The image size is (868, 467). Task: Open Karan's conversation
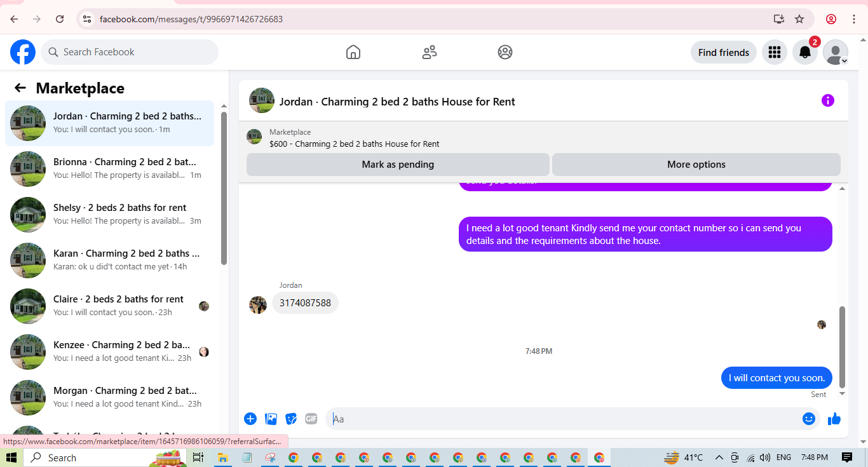pyautogui.click(x=109, y=261)
